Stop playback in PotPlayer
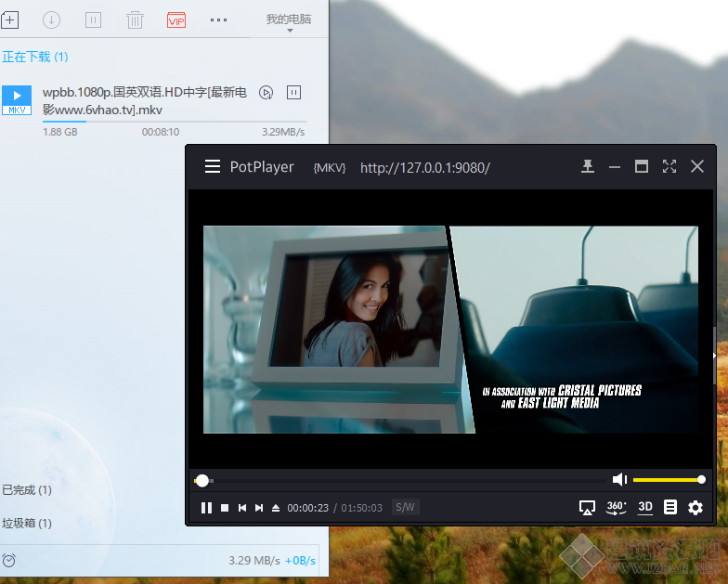The image size is (728, 584). pos(225,508)
